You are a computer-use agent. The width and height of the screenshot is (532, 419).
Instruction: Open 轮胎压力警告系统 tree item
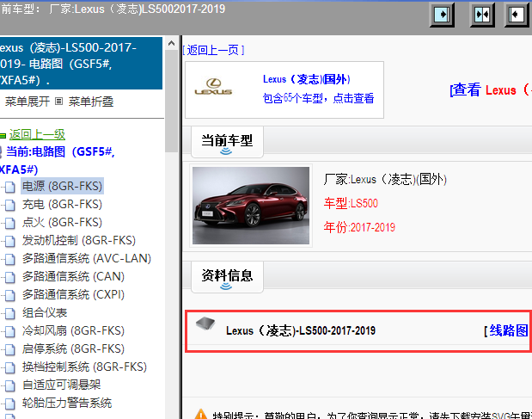tap(67, 403)
